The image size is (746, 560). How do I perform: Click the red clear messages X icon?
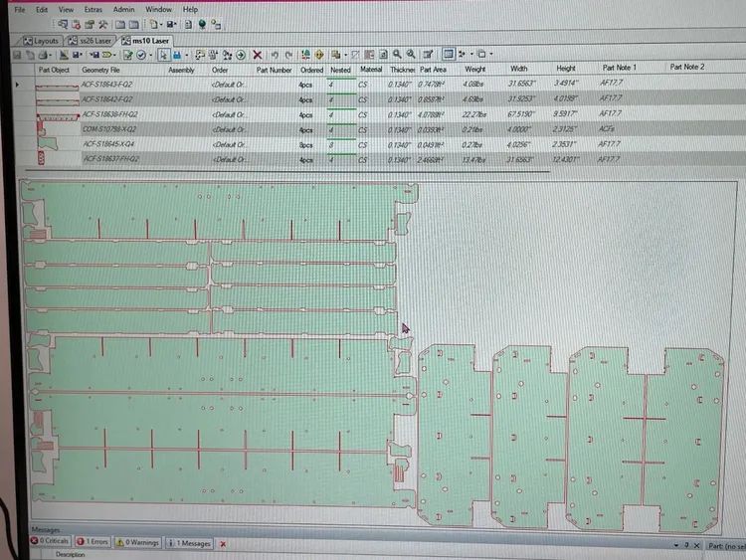coord(223,544)
